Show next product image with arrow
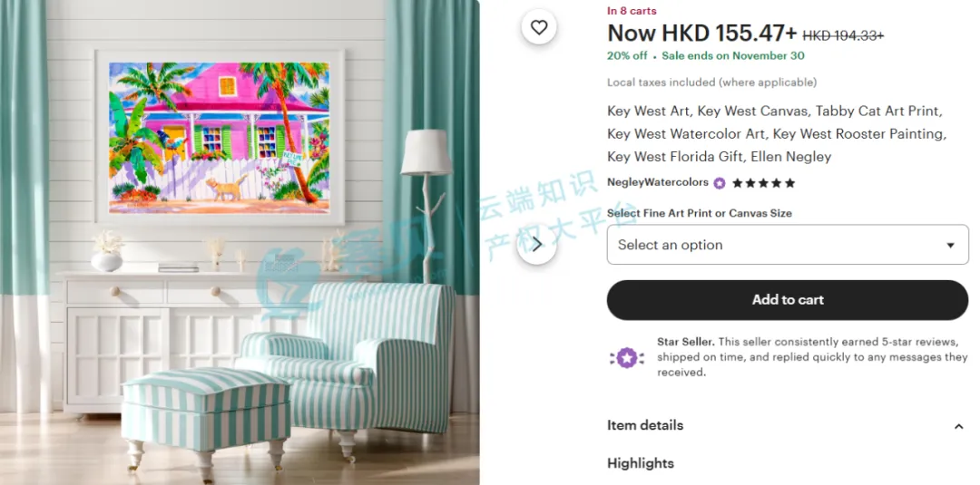Image resolution: width=980 pixels, height=485 pixels. (537, 244)
